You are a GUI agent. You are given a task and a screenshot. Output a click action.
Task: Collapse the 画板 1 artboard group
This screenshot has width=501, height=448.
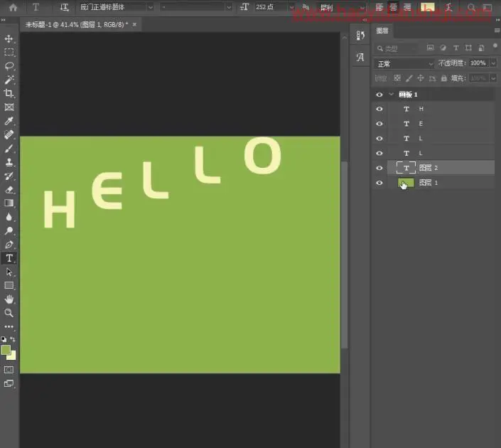pyautogui.click(x=391, y=95)
